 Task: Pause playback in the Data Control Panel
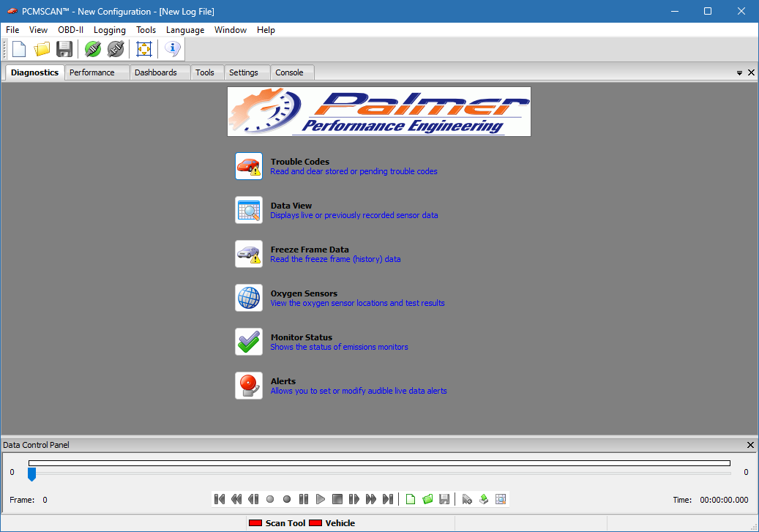click(x=304, y=498)
